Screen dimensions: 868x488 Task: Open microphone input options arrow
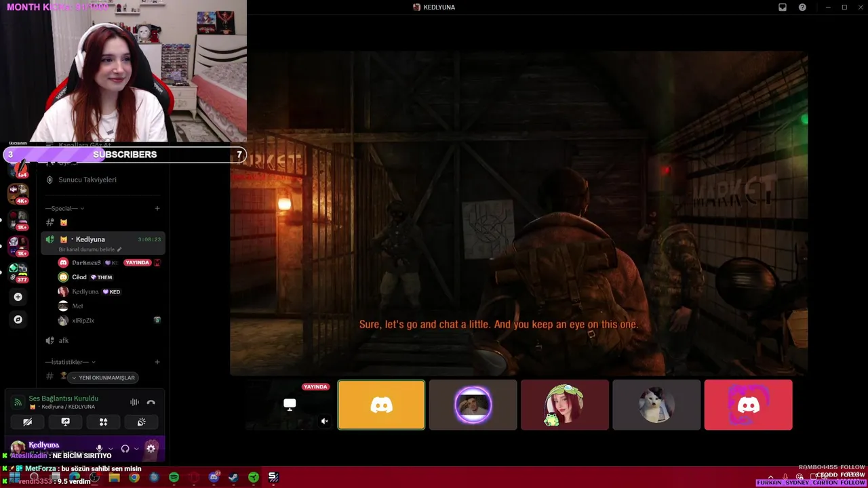point(111,448)
